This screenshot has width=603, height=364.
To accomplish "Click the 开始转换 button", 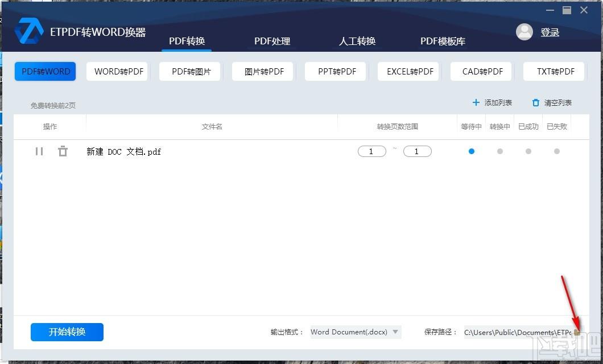I will (x=67, y=332).
